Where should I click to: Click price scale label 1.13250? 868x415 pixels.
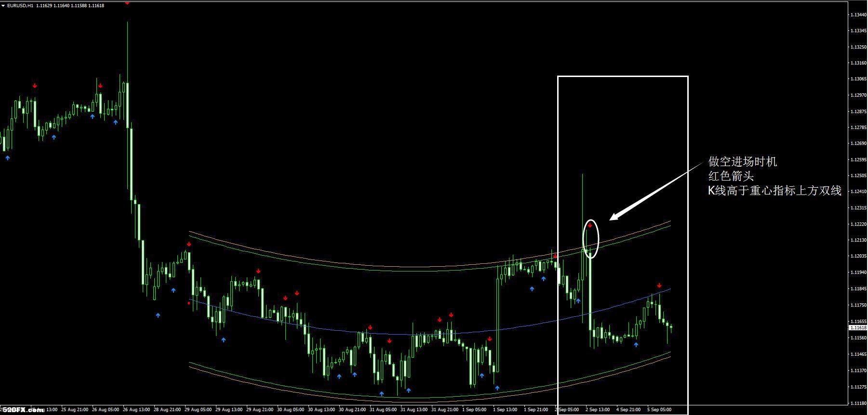tap(858, 47)
